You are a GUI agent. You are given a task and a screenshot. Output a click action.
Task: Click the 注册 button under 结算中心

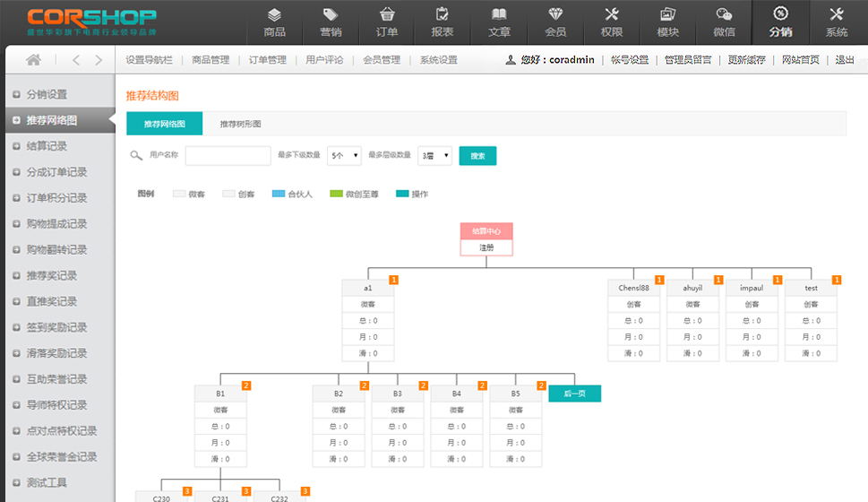click(486, 247)
